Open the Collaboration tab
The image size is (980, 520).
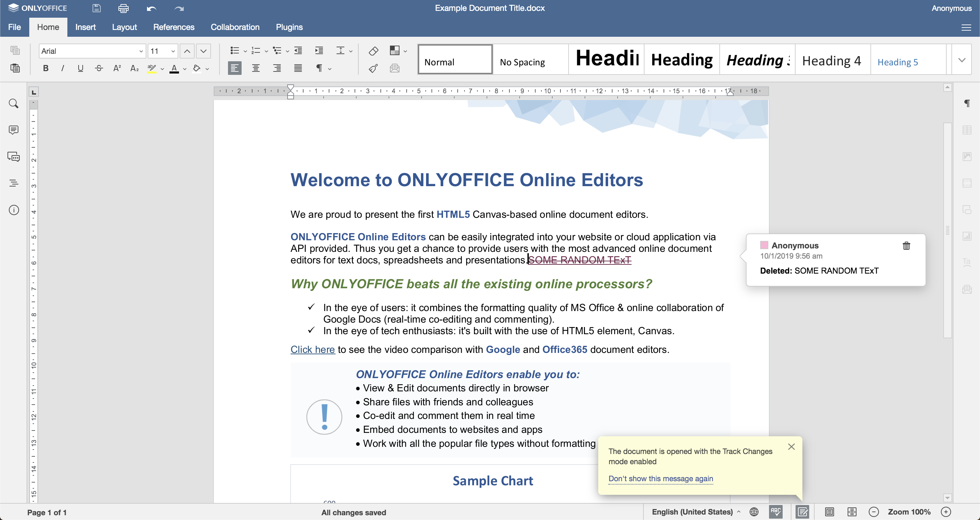coord(235,27)
